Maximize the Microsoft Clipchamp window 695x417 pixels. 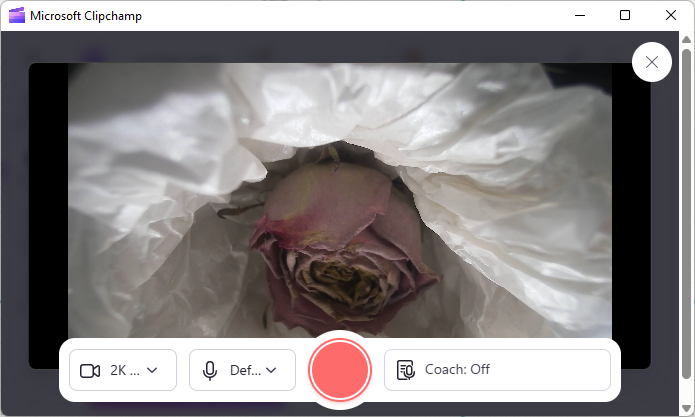click(x=625, y=16)
